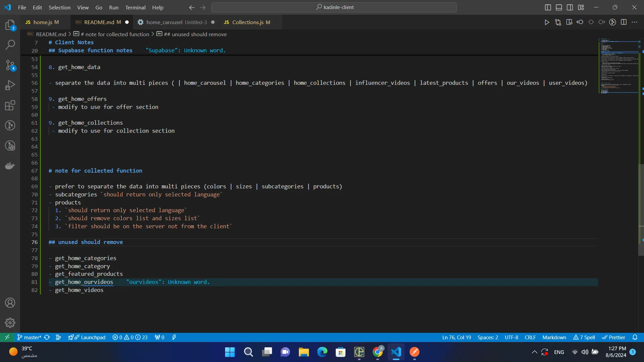The height and width of the screenshot is (362, 644).
Task: Open More Actions ellipsis in editor toolbar
Action: 634,22
